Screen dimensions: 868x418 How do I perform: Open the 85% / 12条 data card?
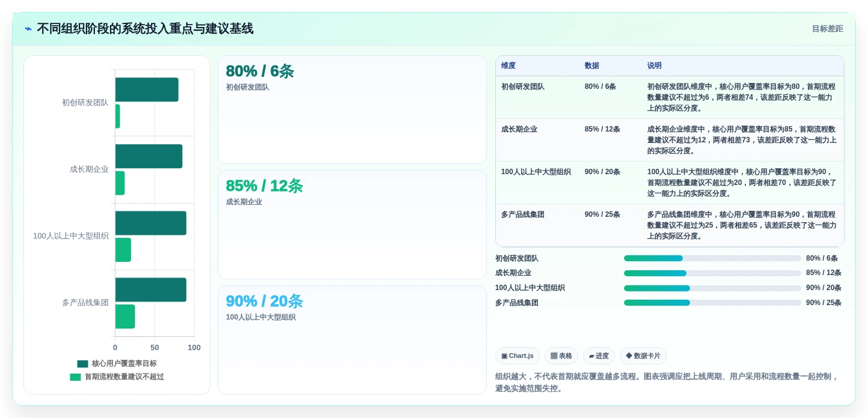(x=352, y=225)
